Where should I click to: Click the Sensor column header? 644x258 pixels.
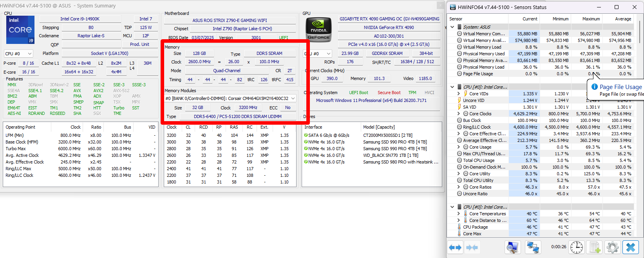point(478,19)
